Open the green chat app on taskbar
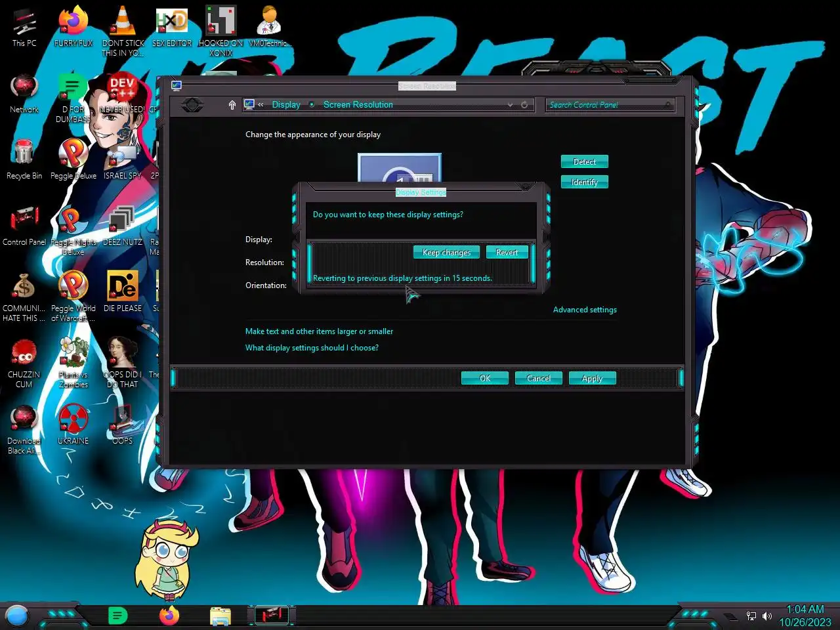Screen dimensions: 840x630 pos(117,616)
